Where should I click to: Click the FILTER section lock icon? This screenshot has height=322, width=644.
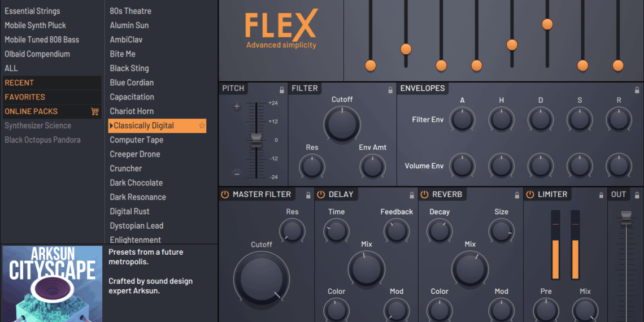(x=390, y=90)
